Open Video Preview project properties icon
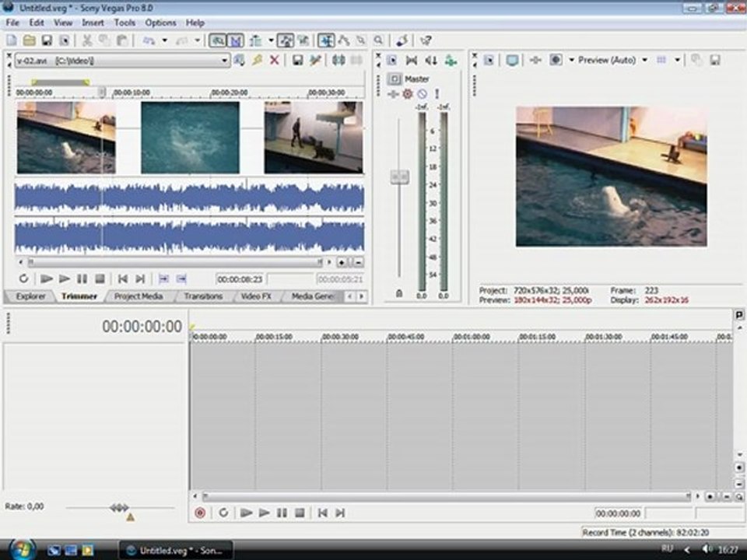The height and width of the screenshot is (560, 747). pyautogui.click(x=489, y=60)
